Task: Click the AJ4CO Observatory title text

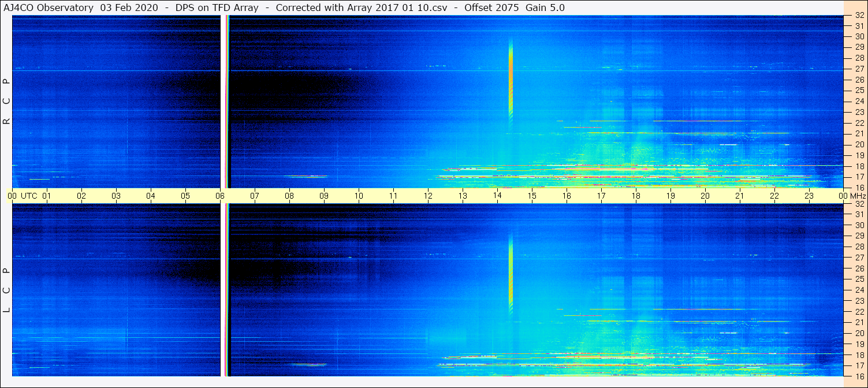Action: pos(49,8)
